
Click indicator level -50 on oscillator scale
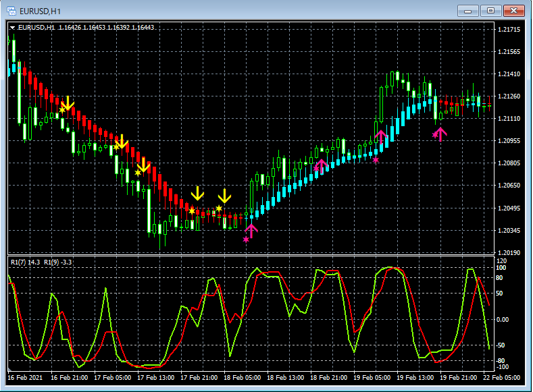pos(501,345)
